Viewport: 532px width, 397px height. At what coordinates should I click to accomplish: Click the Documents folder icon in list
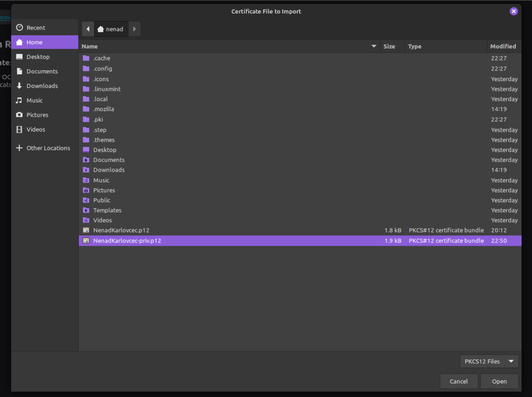(x=86, y=160)
